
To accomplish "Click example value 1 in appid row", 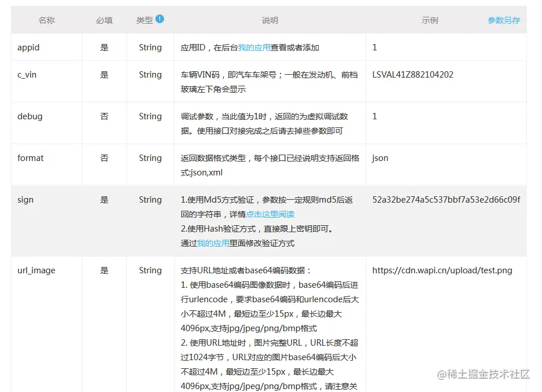I will coord(374,47).
